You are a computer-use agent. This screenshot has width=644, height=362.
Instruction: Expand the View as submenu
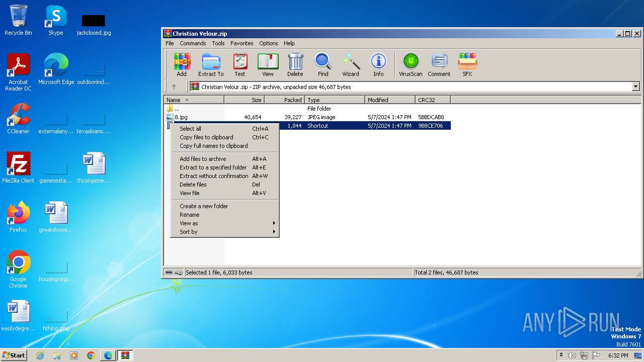click(x=225, y=223)
